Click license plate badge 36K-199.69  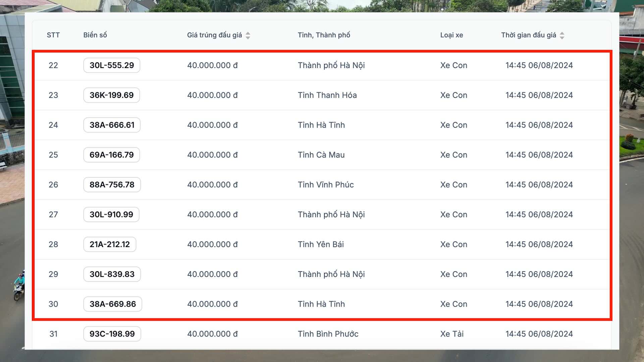point(111,95)
